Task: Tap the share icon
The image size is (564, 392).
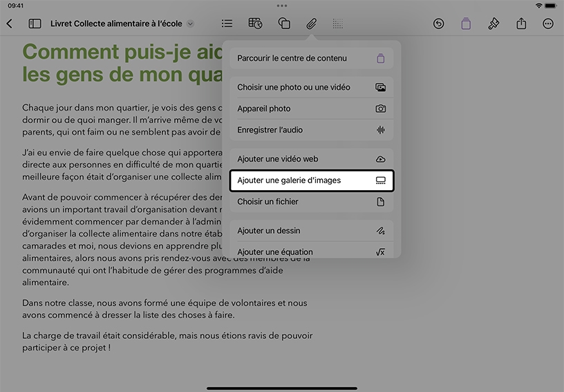Action: [x=521, y=24]
